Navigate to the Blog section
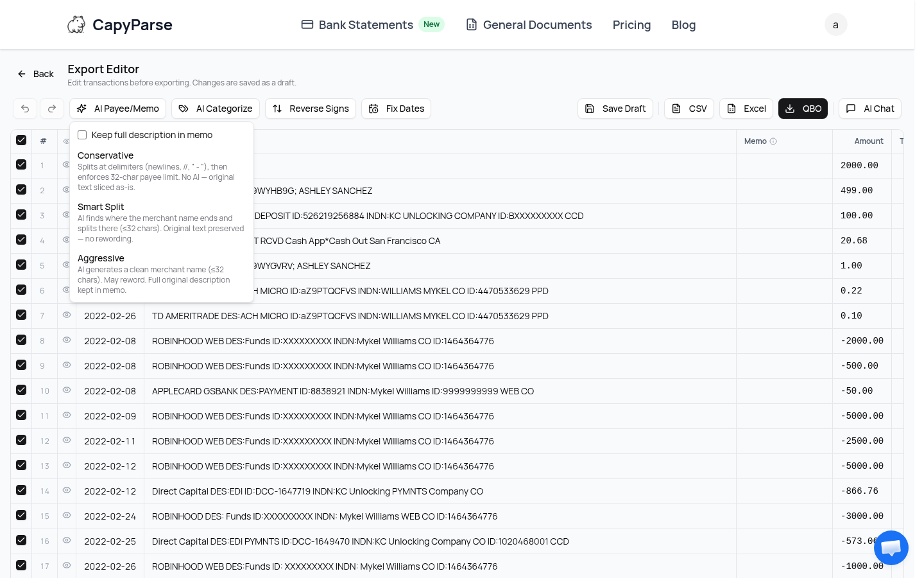Screen dimensions: 924x578 (x=683, y=24)
